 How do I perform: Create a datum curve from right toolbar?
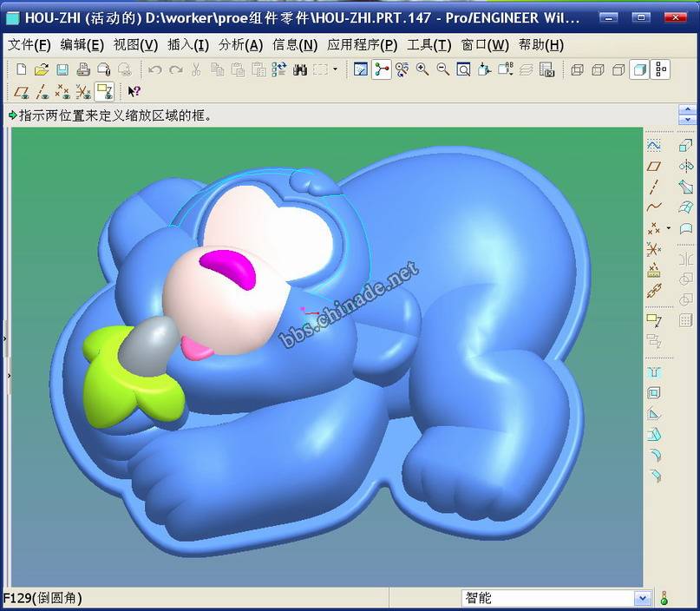point(653,207)
